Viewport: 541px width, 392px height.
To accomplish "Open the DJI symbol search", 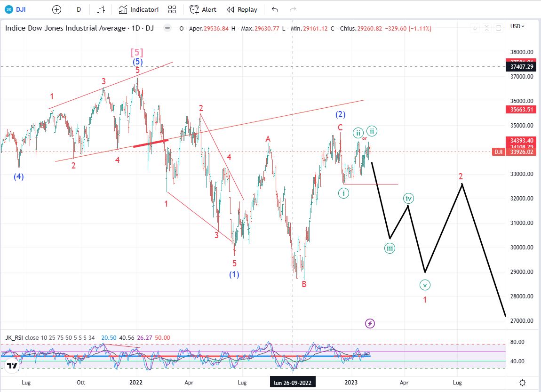I will tap(16, 9).
